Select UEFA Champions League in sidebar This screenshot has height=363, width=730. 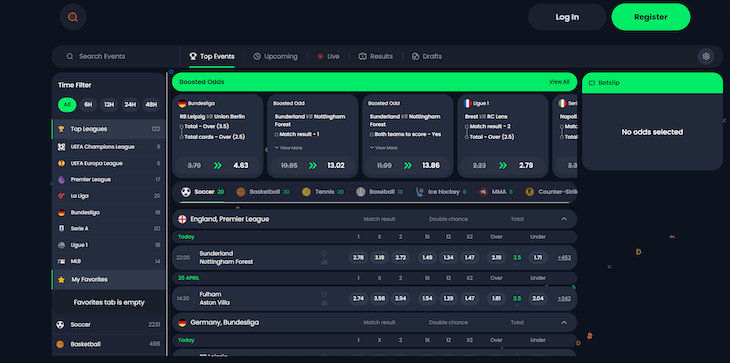click(x=108, y=147)
